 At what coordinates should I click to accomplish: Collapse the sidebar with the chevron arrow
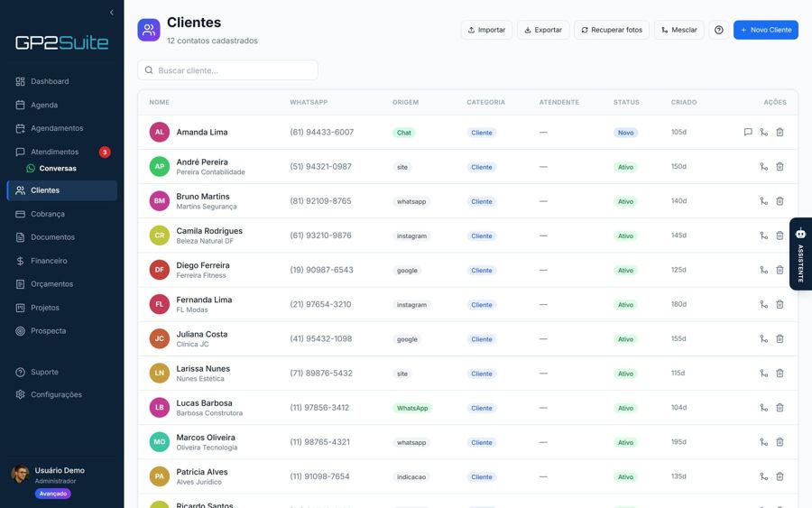pyautogui.click(x=111, y=13)
